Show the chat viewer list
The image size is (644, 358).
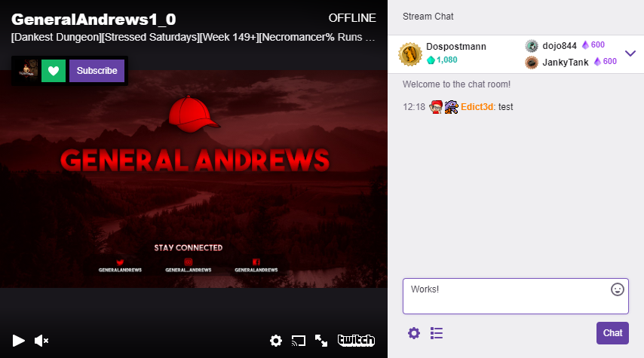tap(437, 333)
